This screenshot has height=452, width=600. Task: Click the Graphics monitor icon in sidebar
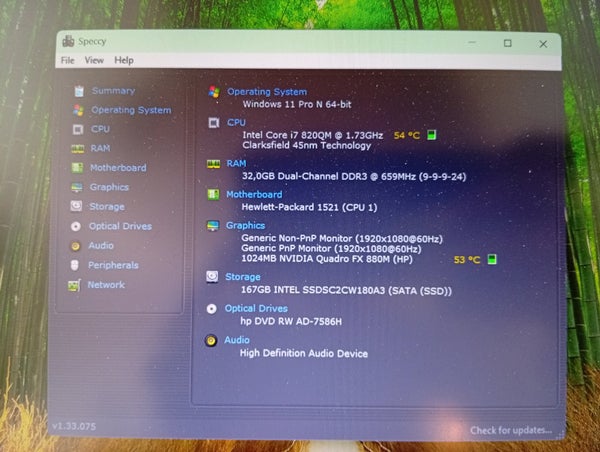77,187
